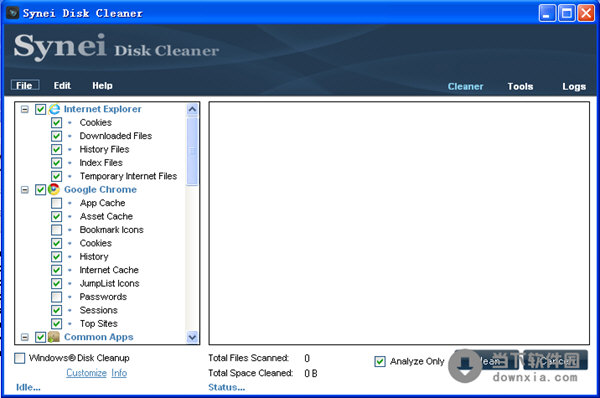Select the Top Sites item text
Screen dimensions: 600x398
tap(98, 323)
